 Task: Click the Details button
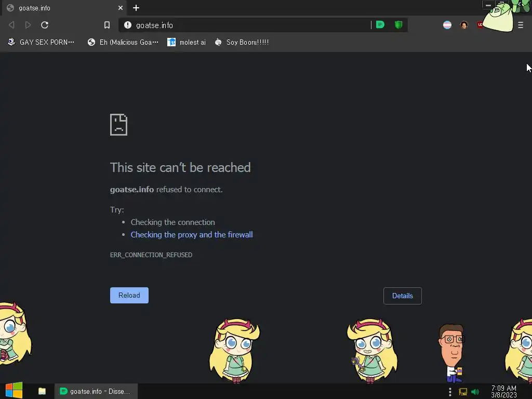point(403,296)
